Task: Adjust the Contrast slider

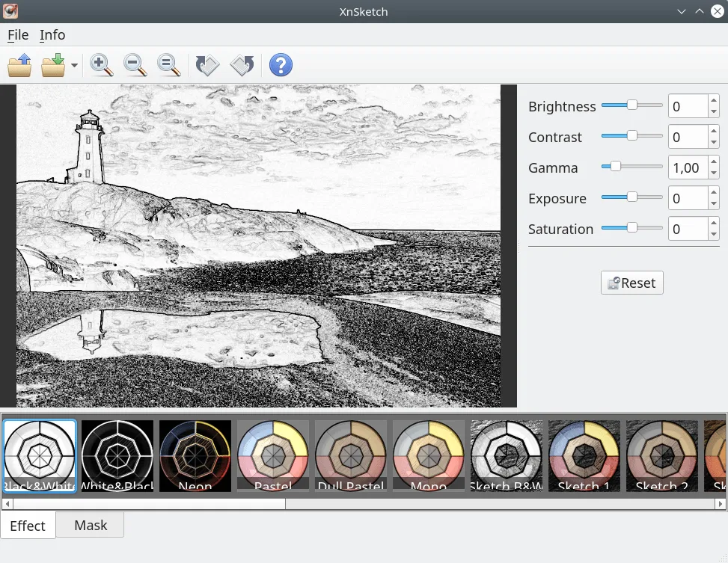Action: (632, 136)
